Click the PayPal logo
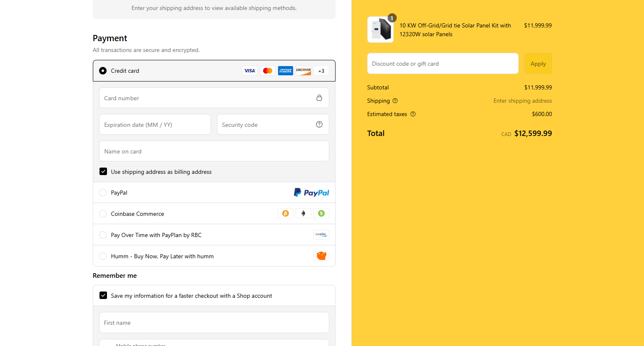 311,193
